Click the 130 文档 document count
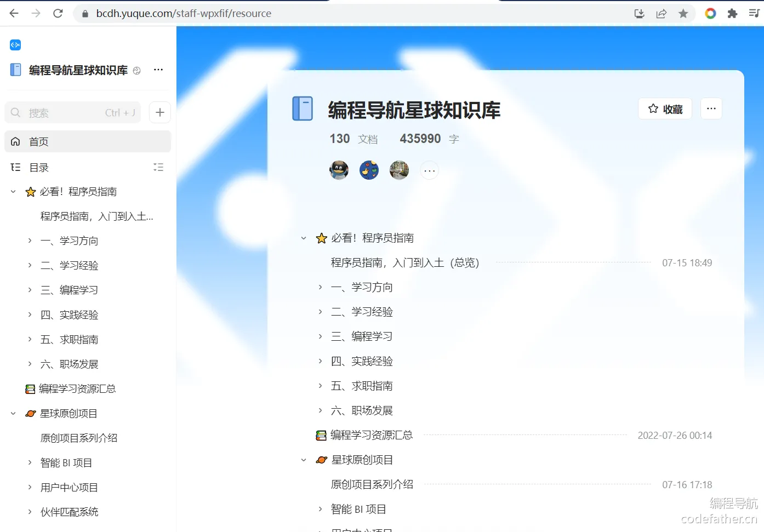The width and height of the screenshot is (764, 532). coord(354,139)
